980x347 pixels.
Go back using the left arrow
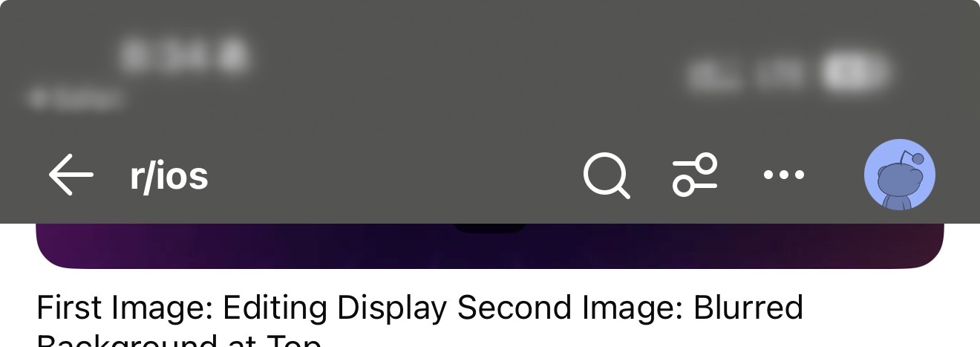(71, 175)
